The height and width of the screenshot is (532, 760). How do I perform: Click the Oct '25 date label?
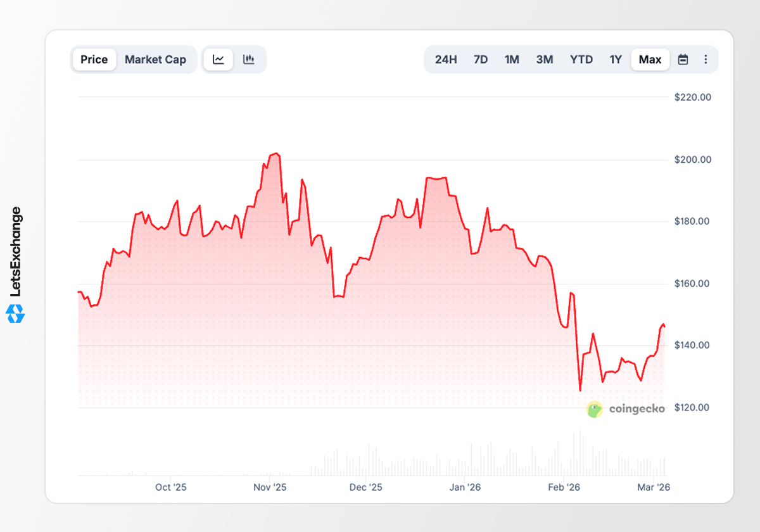click(171, 487)
